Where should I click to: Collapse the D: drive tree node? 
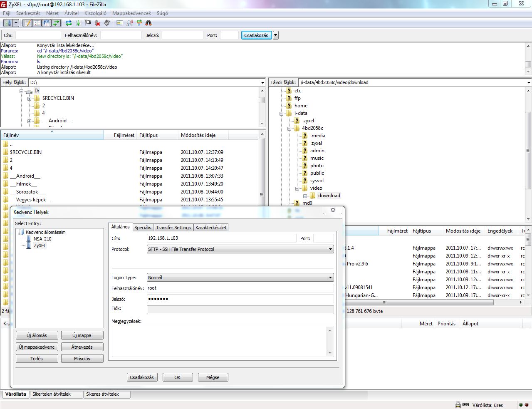(x=21, y=91)
